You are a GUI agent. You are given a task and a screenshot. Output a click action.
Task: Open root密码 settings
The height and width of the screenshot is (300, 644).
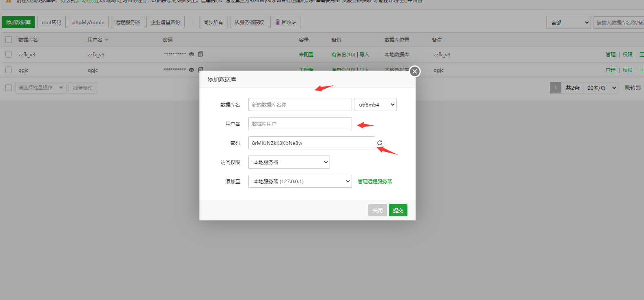click(x=51, y=22)
